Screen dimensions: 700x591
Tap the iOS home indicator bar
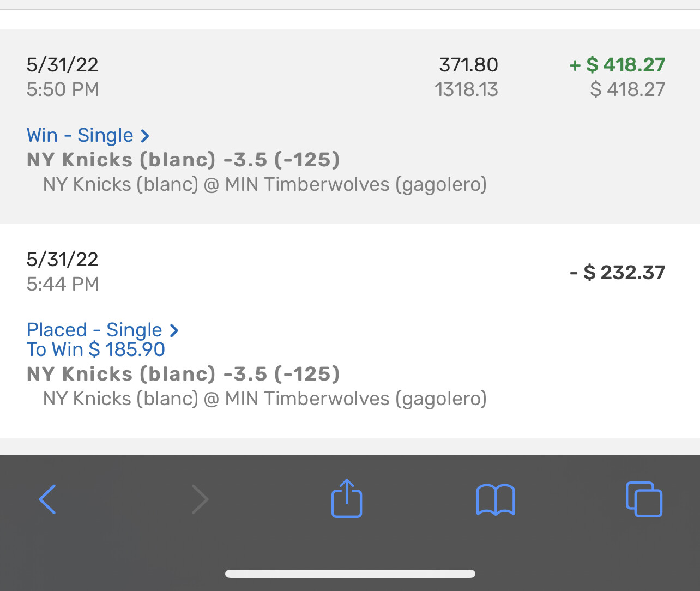coord(350,574)
